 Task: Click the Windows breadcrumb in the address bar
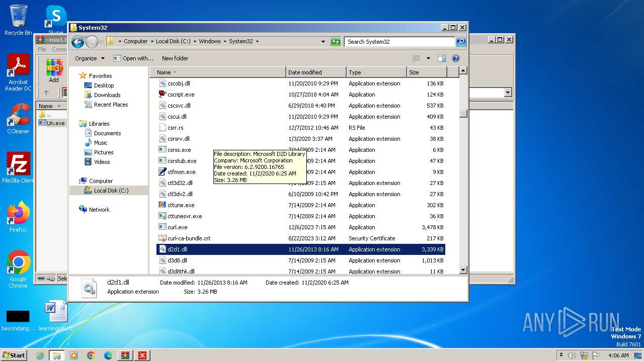(x=210, y=42)
